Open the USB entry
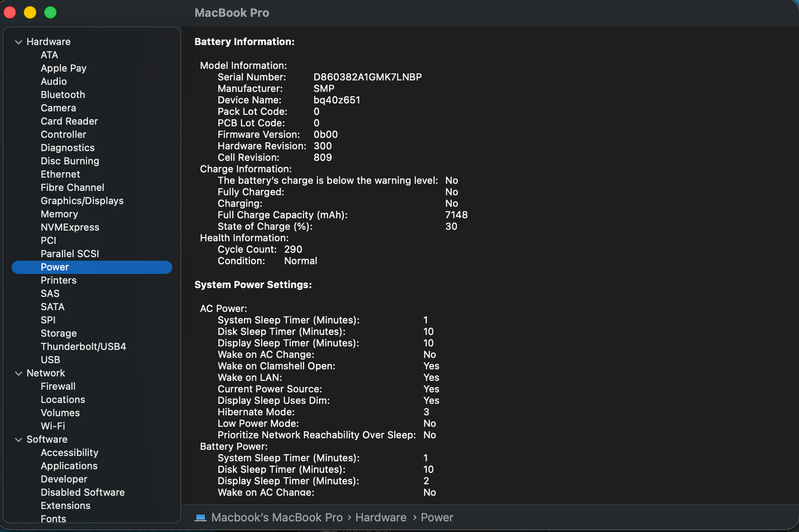 pos(50,360)
